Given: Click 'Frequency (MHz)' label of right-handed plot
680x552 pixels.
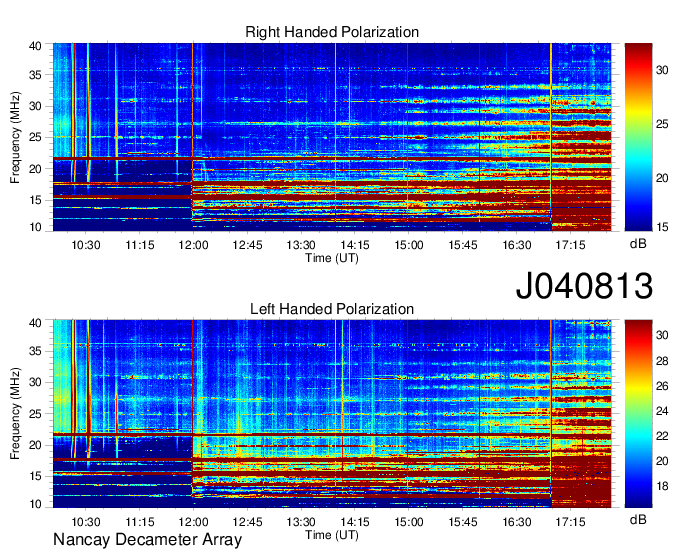Looking at the screenshot, I should pos(15,137).
